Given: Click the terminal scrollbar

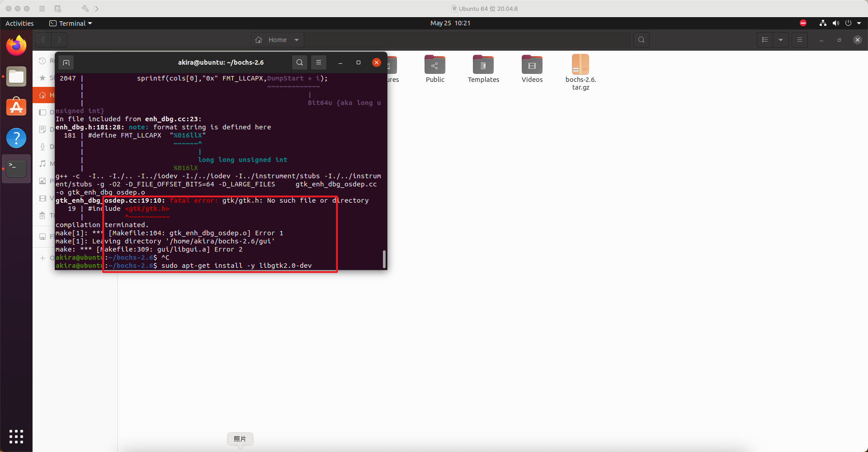Looking at the screenshot, I should 384,259.
